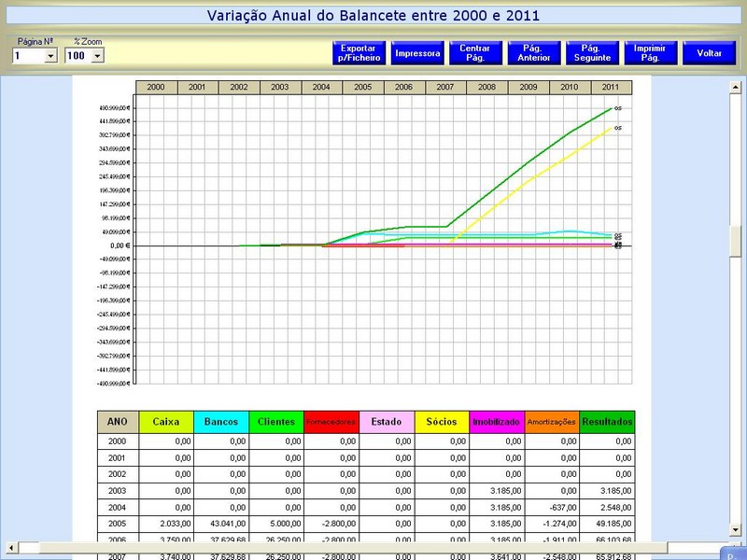Click the red Fornecedores column header
This screenshot has width=747, height=560.
coord(331,422)
